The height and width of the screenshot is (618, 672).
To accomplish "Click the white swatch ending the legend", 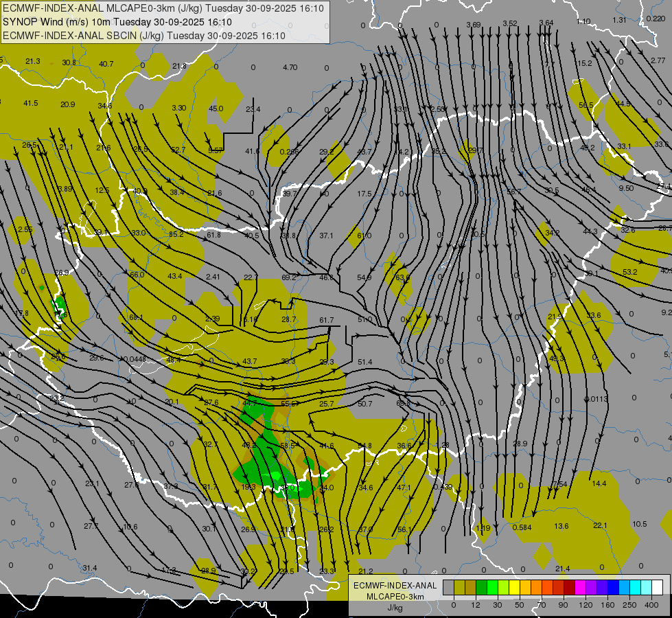I will pyautogui.click(x=657, y=587).
